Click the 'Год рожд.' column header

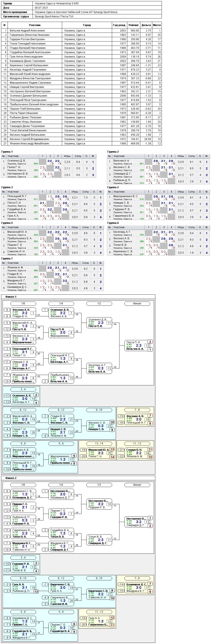[119, 25]
